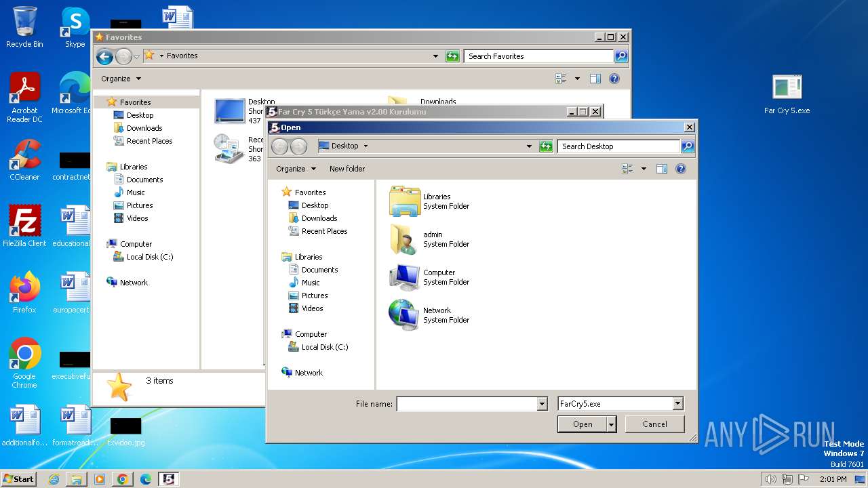This screenshot has width=868, height=488.
Task: Click clock showing 2:01 PM
Action: click(833, 479)
